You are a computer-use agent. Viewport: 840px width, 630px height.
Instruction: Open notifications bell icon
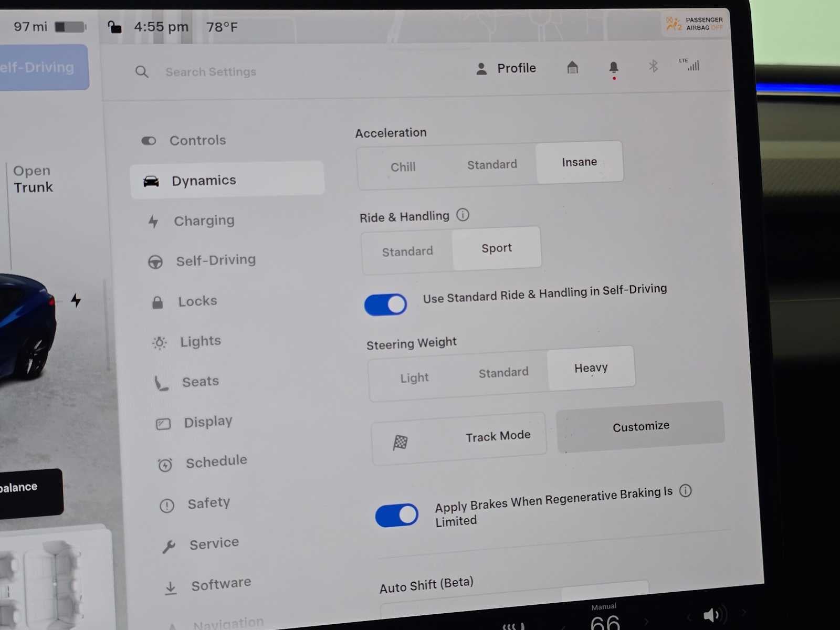click(613, 68)
